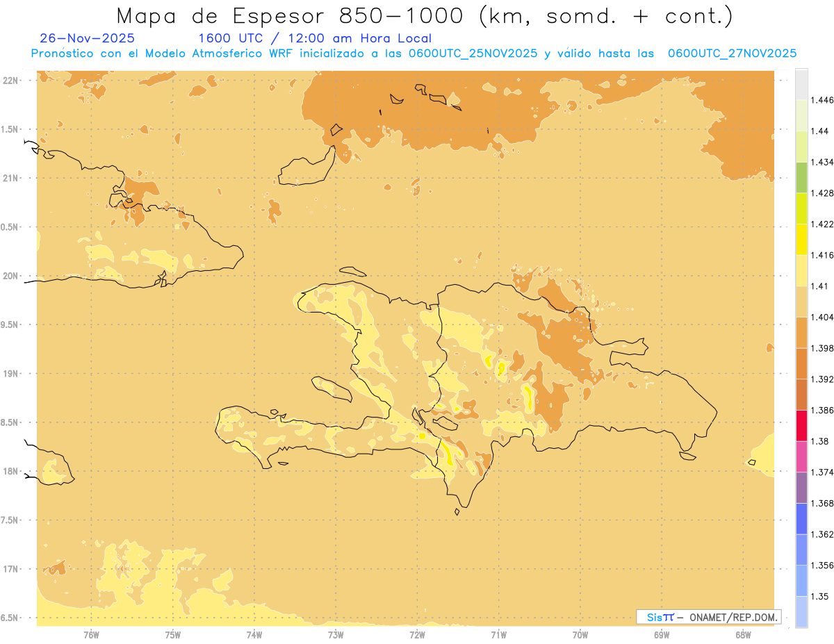Click the latitude label "17N"

tap(11, 570)
